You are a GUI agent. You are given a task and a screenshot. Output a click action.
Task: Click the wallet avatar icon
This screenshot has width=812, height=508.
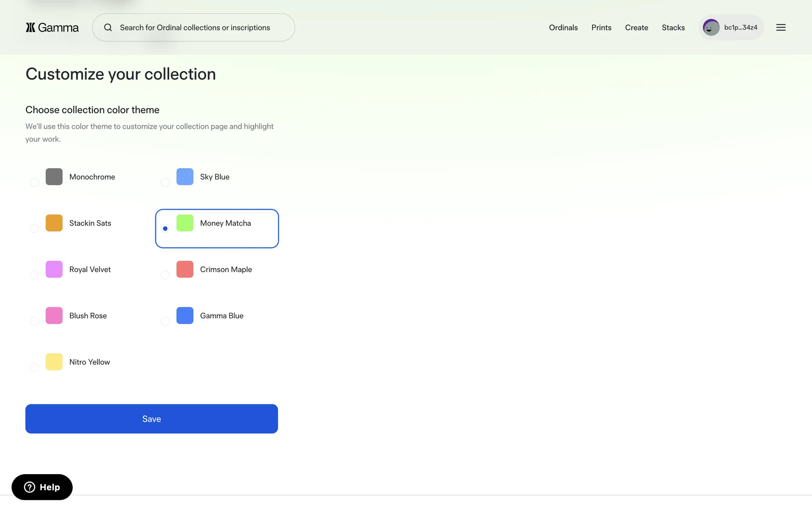pos(711,28)
